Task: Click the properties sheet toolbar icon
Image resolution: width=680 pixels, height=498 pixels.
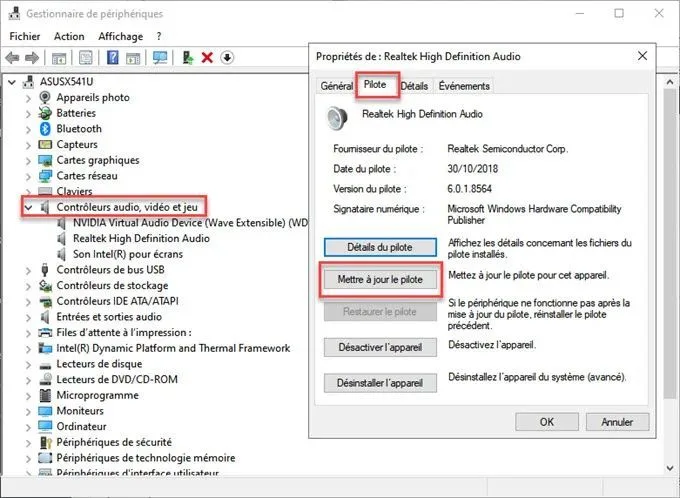Action: tap(85, 57)
